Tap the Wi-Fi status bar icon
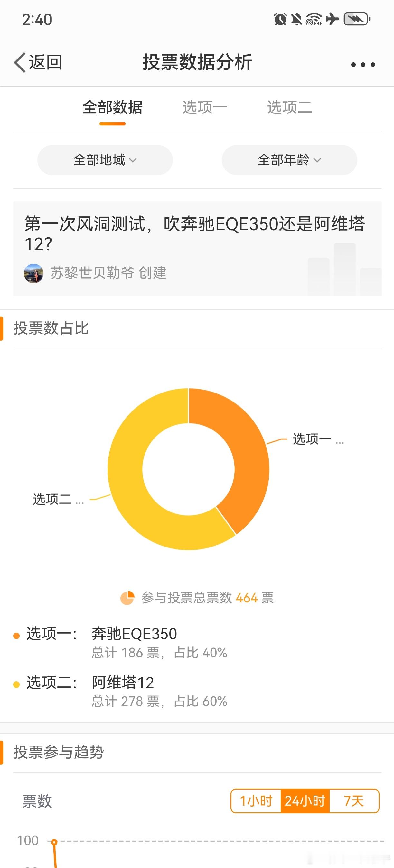Image resolution: width=394 pixels, height=868 pixels. [x=314, y=19]
